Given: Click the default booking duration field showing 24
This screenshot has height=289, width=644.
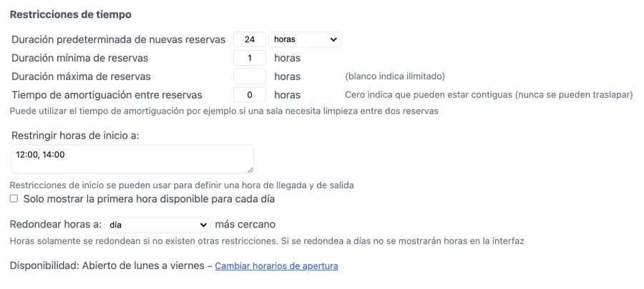Looking at the screenshot, I should [x=250, y=39].
